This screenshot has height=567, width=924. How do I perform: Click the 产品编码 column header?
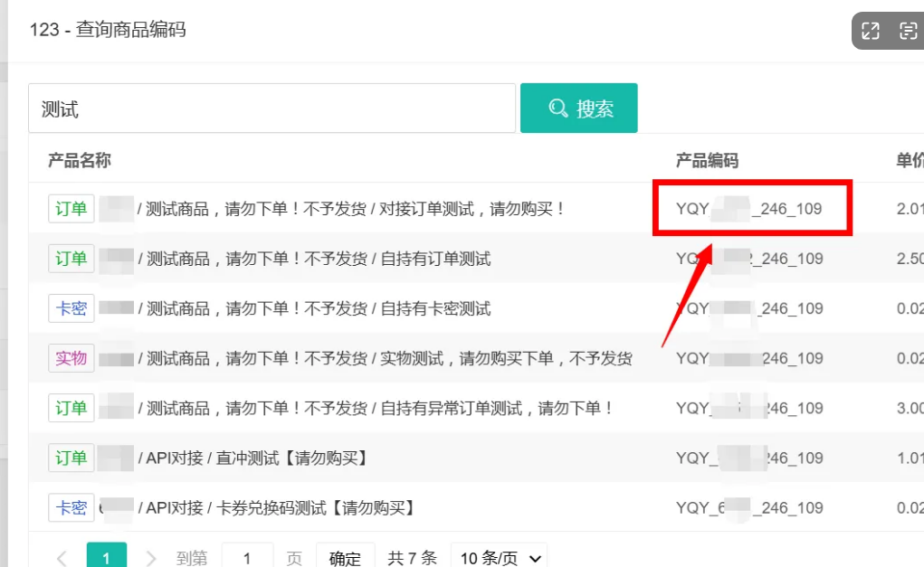tap(707, 160)
